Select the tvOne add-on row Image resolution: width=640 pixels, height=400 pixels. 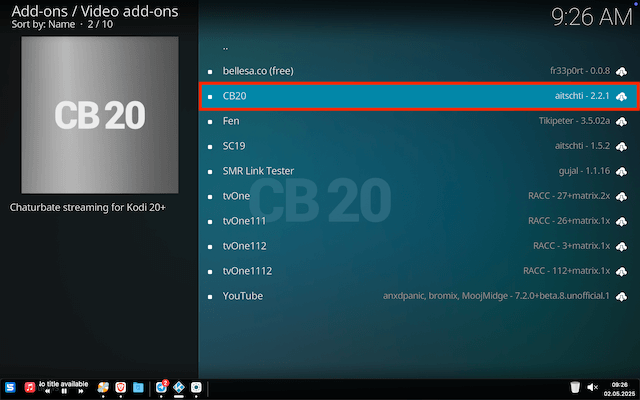(419, 196)
